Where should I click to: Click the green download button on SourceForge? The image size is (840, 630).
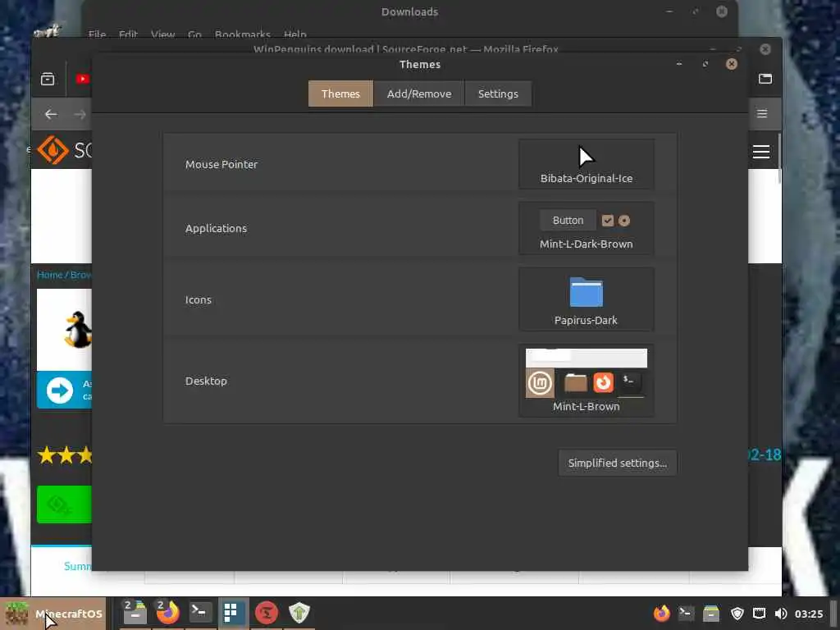64,504
